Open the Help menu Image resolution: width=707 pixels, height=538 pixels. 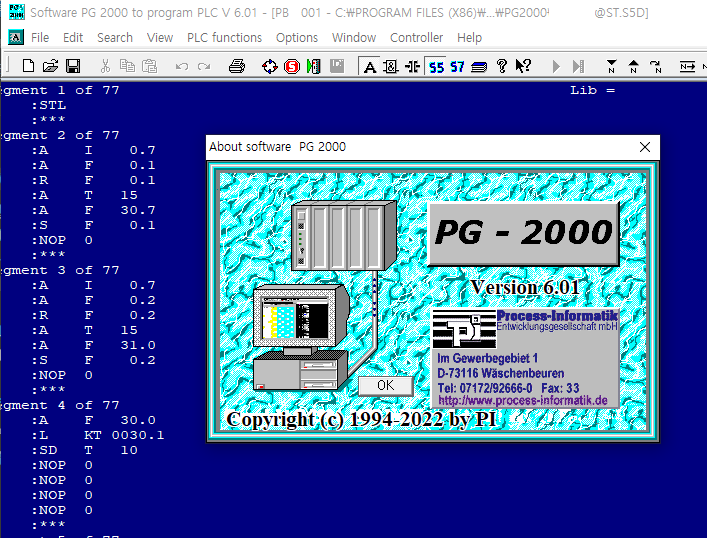(x=469, y=37)
